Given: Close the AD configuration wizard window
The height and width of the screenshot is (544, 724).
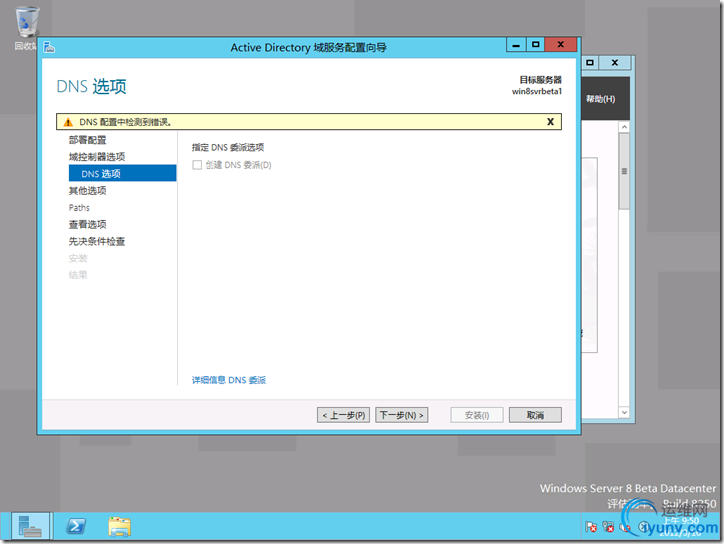Looking at the screenshot, I should (x=561, y=45).
